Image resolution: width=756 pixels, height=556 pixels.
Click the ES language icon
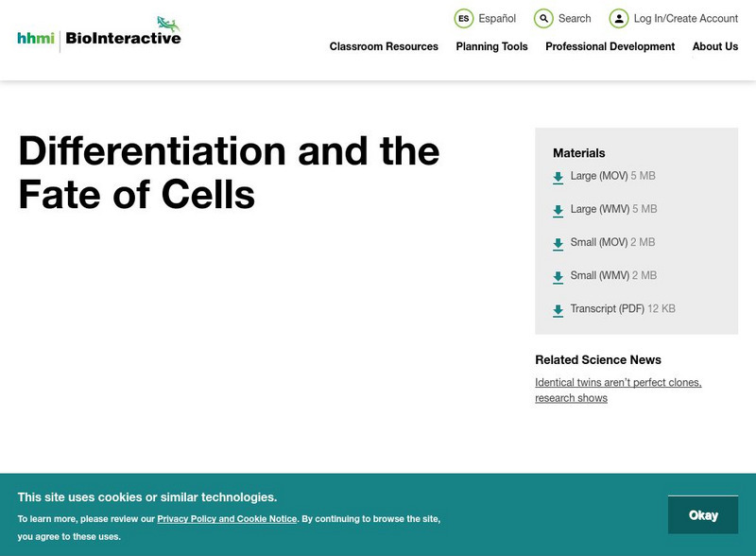(463, 17)
